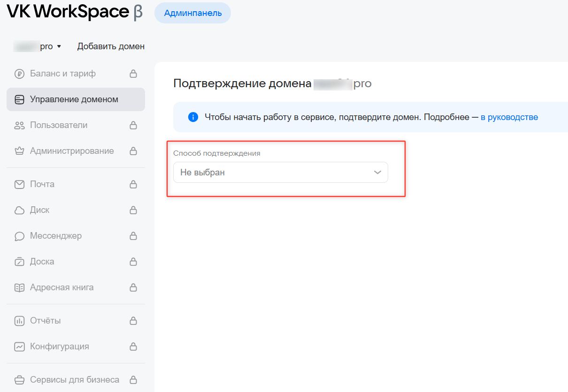Click the Отчёты chart icon
The image size is (568, 392).
point(19,321)
